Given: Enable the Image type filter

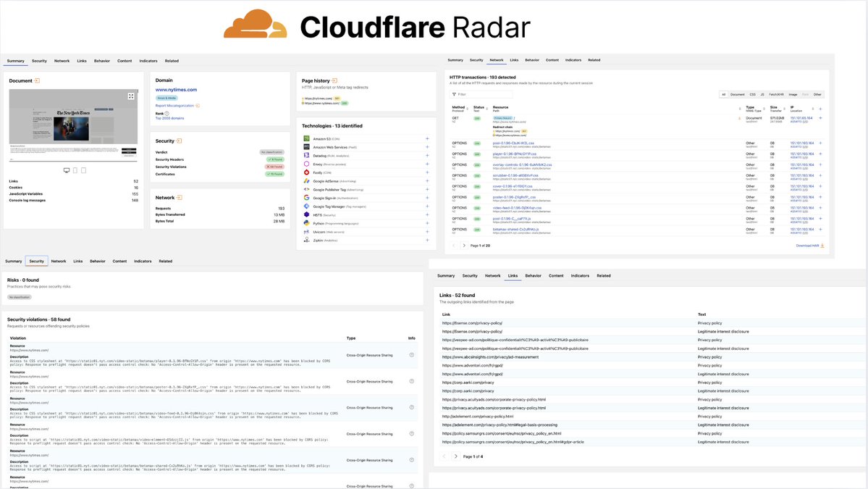Looking at the screenshot, I should (x=793, y=94).
